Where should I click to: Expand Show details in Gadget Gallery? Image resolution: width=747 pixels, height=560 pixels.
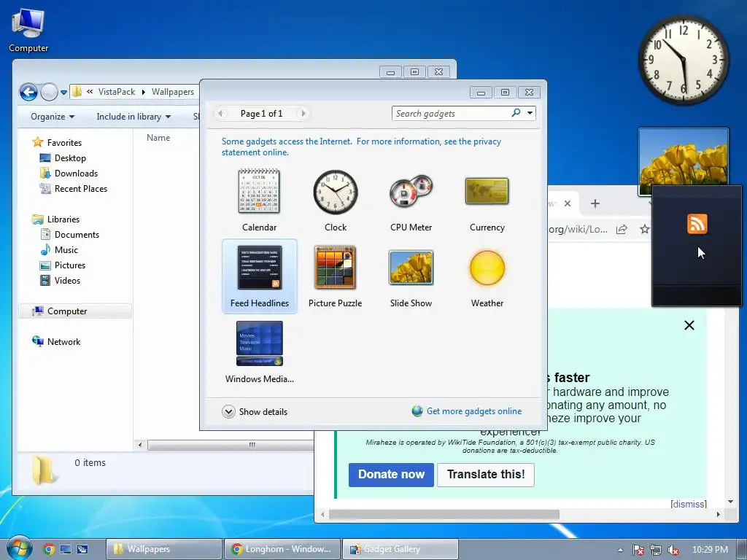(255, 411)
